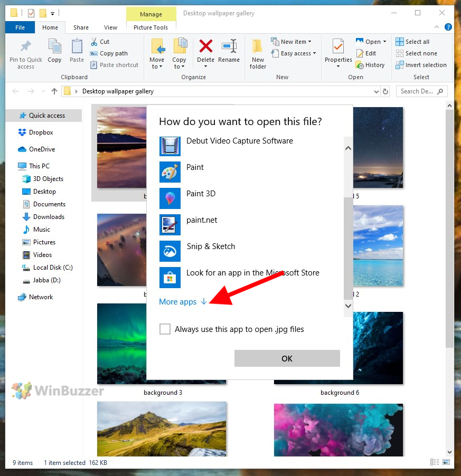Click the search magnifier icon
The height and width of the screenshot is (476, 461).
click(x=440, y=91)
